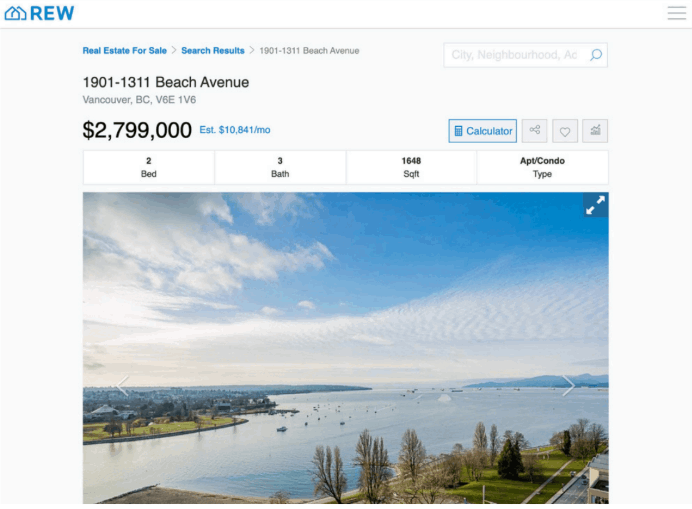Share this listing via share icon
The image size is (692, 509).
click(535, 131)
